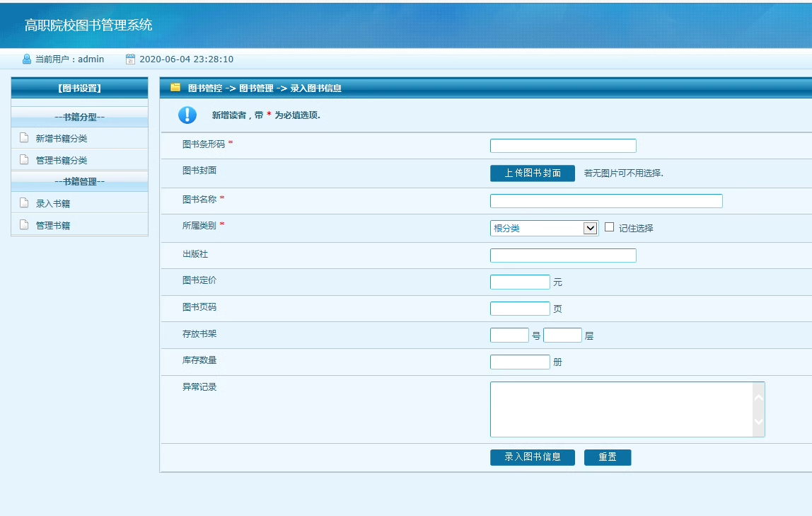Click the current user avatar icon
812x516 pixels.
(x=27, y=59)
